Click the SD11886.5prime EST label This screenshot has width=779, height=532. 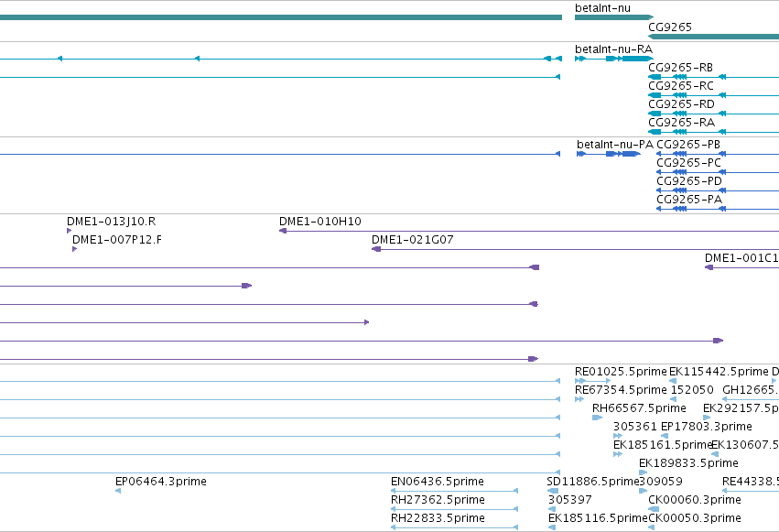click(x=592, y=483)
